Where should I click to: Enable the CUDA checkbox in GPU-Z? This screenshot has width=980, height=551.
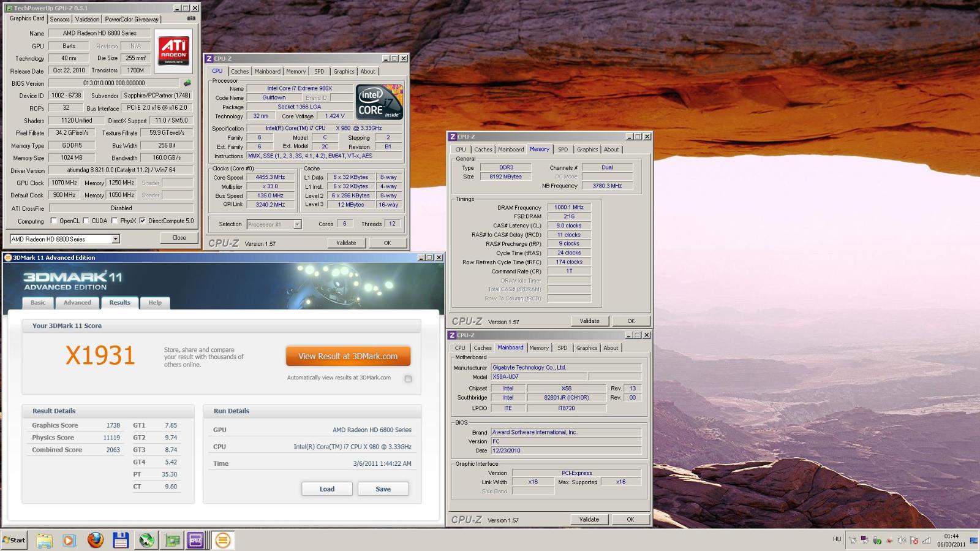click(x=86, y=221)
